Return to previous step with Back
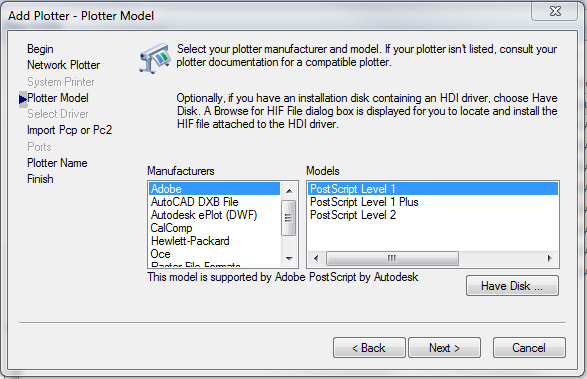587x379 pixels. [369, 348]
